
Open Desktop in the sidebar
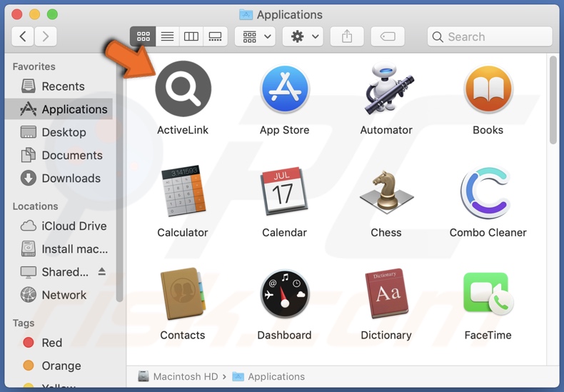(x=59, y=132)
